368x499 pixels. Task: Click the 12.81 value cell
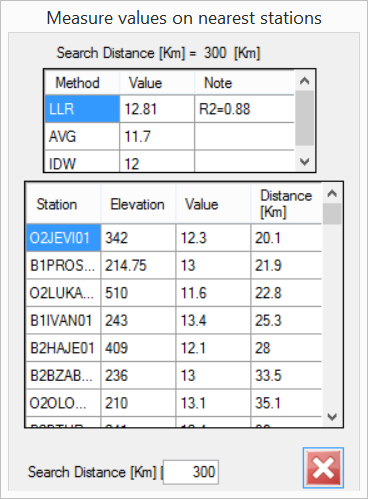157,109
